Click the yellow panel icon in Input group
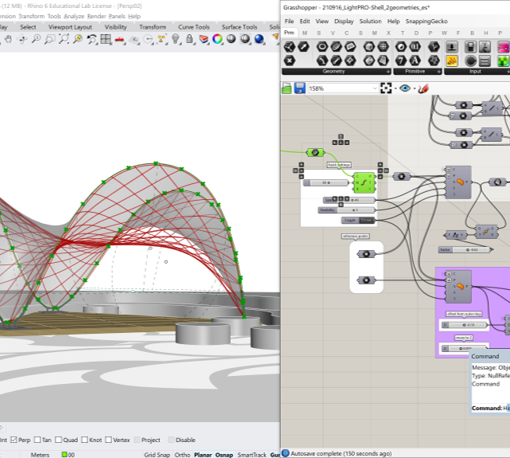The image size is (510, 458). coord(452,61)
